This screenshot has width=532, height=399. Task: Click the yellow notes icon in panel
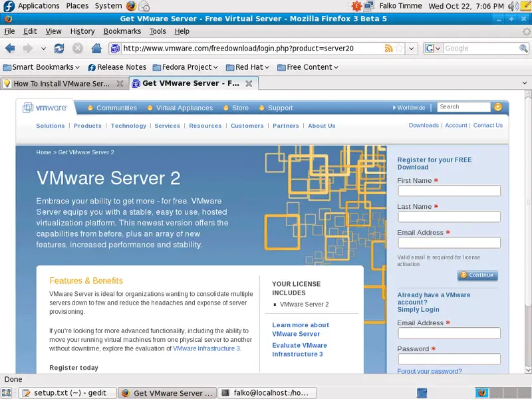coord(525,6)
